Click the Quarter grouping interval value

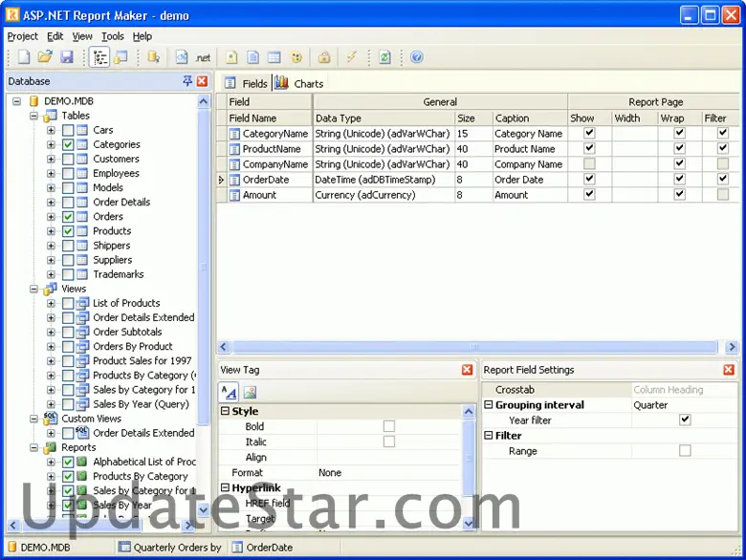click(x=650, y=405)
